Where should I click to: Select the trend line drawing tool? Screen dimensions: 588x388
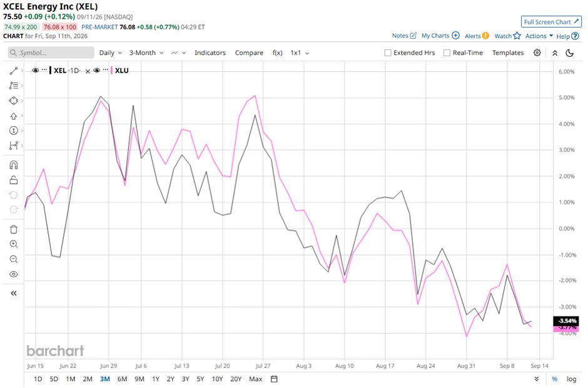[x=14, y=71]
